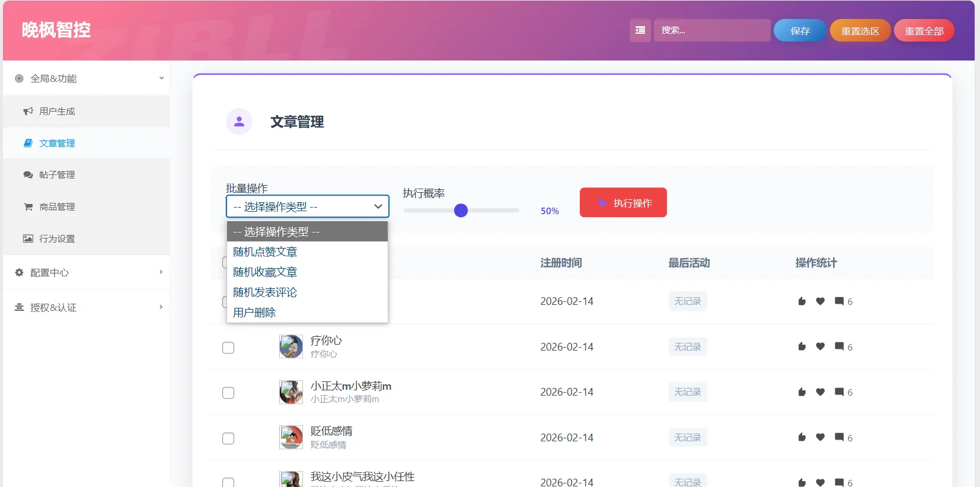Choose the highlighted 选择操作类型 placeholder option
This screenshot has height=487, width=980.
[x=307, y=231]
